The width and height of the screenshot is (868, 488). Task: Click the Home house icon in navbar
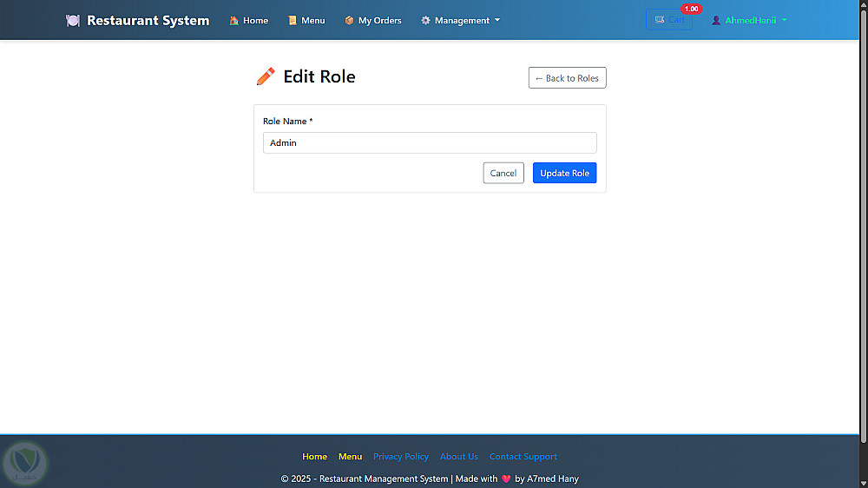(234, 21)
